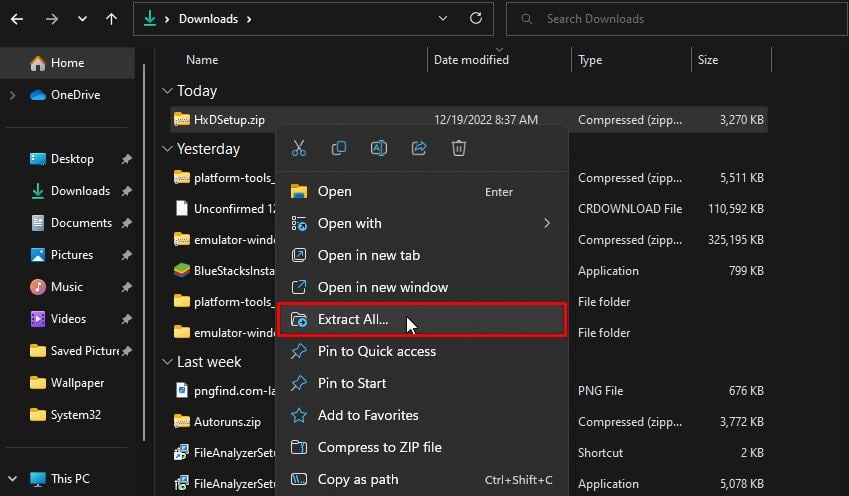Image resolution: width=849 pixels, height=496 pixels.
Task: Click the Cut scissors icon in context menu
Action: pos(298,148)
